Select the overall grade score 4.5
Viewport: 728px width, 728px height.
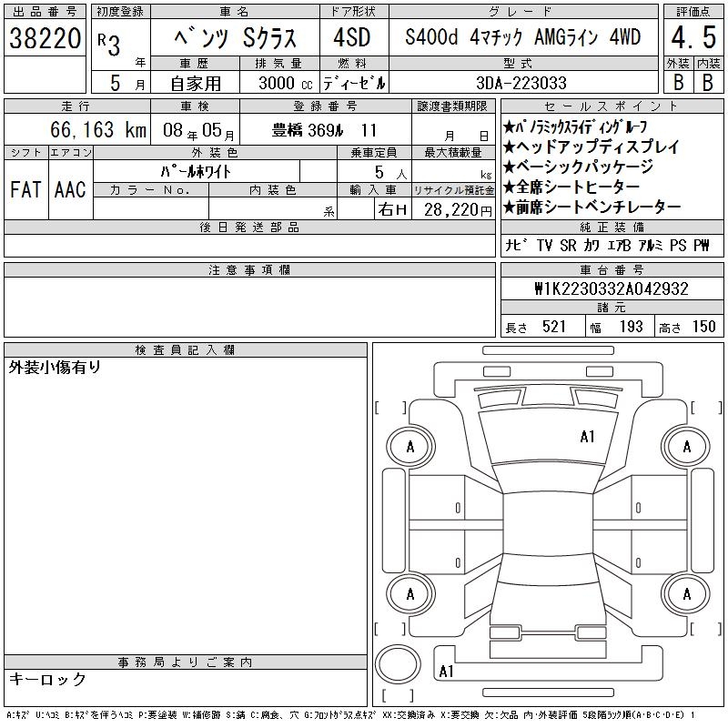(x=693, y=39)
